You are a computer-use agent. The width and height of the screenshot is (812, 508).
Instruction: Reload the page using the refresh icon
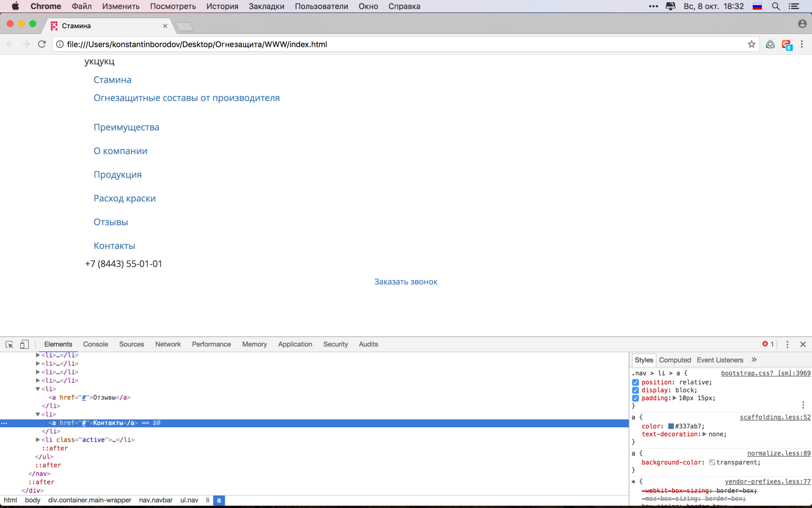click(41, 44)
